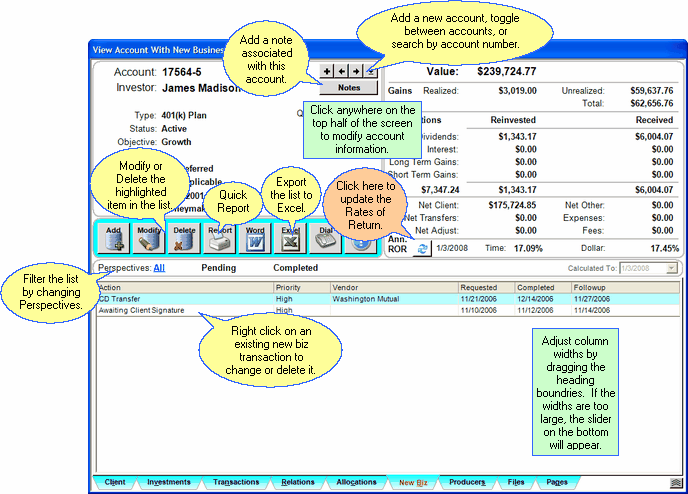688x494 pixels.
Task: Expand the Calculated To date dropdown
Action: [670, 268]
